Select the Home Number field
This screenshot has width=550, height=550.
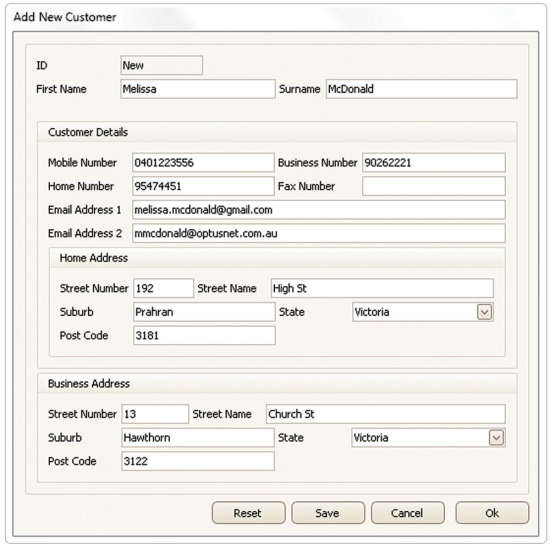(x=203, y=186)
